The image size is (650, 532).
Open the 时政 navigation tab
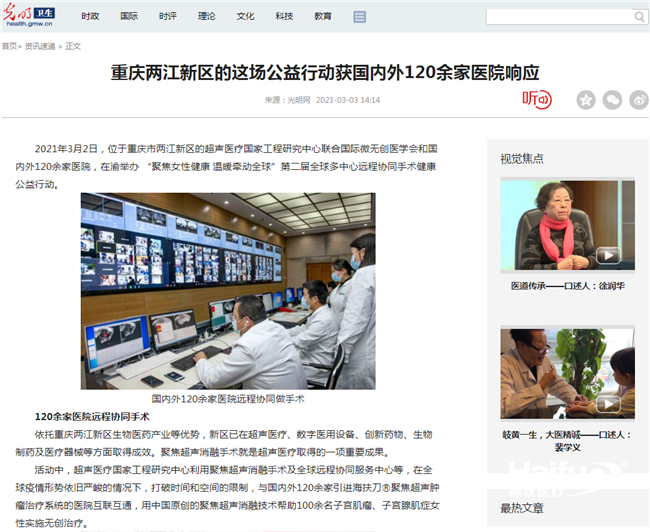[x=90, y=17]
